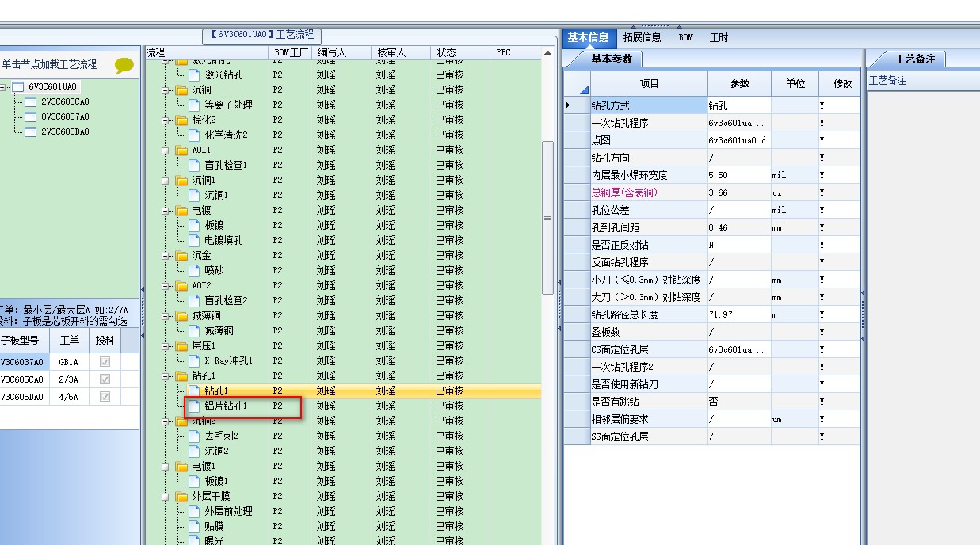
Task: Click the 盲孔检查1 document icon
Action: 194,165
